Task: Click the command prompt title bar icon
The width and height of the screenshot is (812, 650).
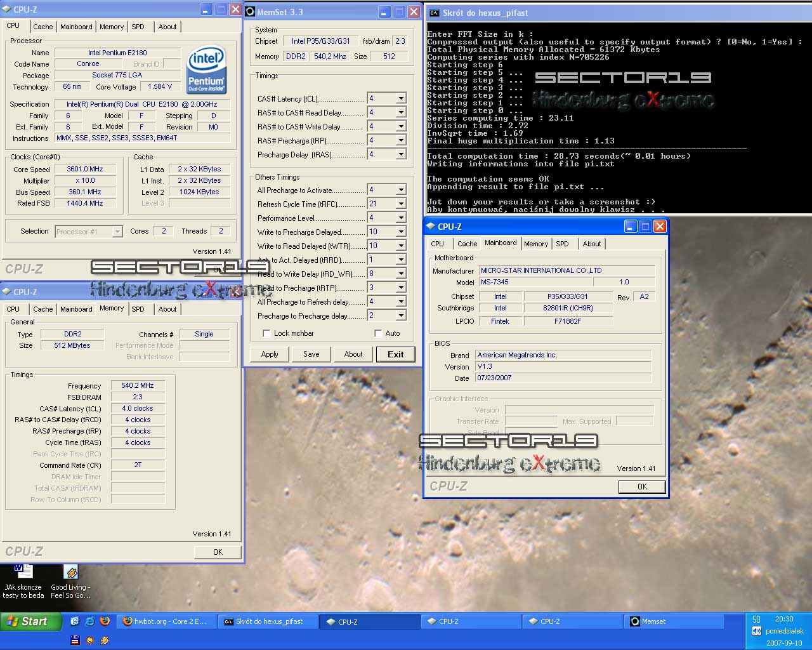Action: pyautogui.click(x=435, y=13)
